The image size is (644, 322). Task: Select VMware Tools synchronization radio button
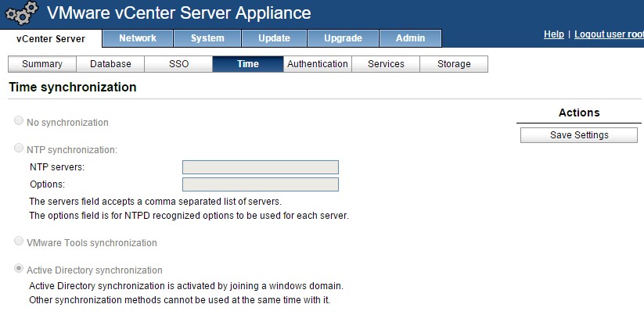point(19,241)
